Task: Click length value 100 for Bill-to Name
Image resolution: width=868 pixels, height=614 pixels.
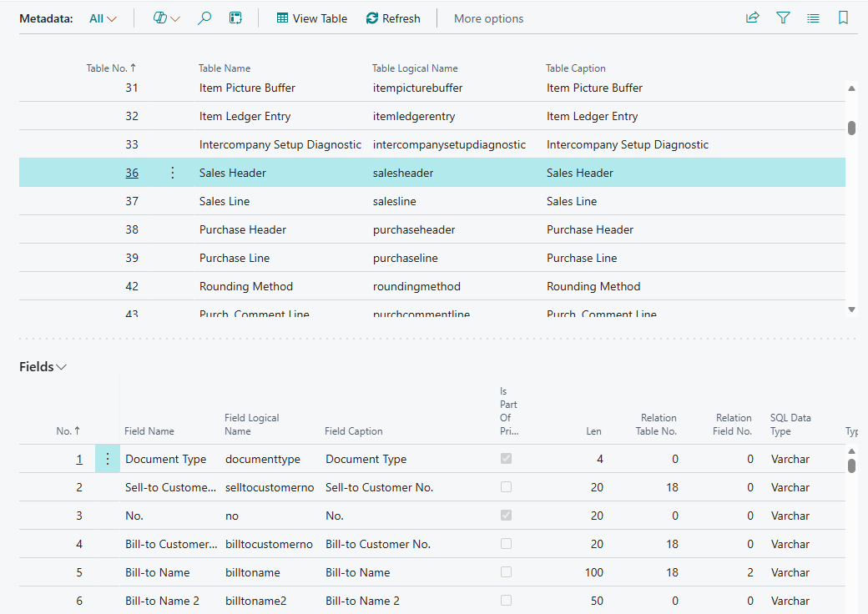Action: coord(594,572)
